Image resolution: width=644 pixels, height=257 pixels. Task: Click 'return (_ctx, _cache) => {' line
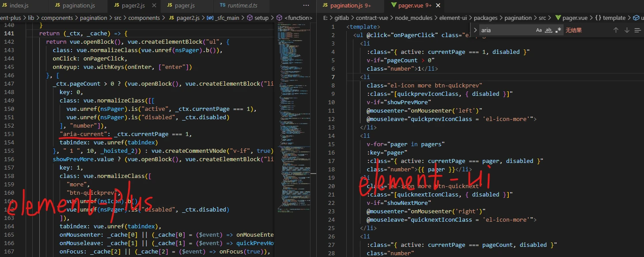pyautogui.click(x=83, y=34)
